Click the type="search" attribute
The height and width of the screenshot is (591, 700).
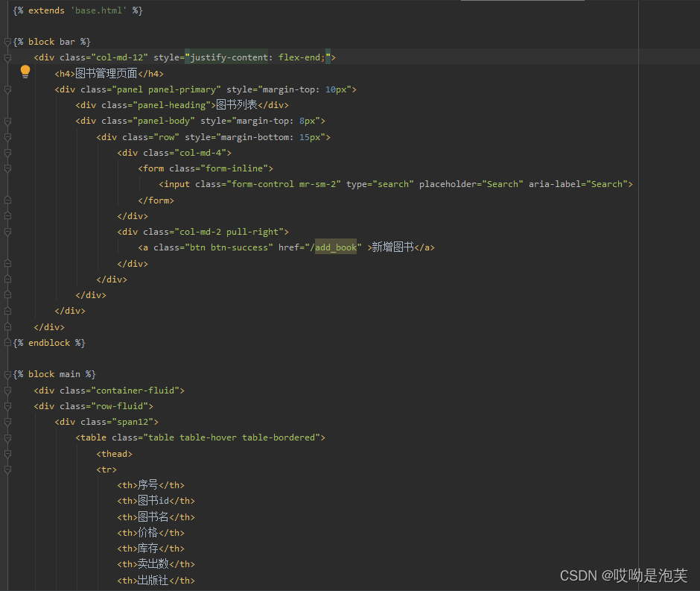(x=380, y=184)
